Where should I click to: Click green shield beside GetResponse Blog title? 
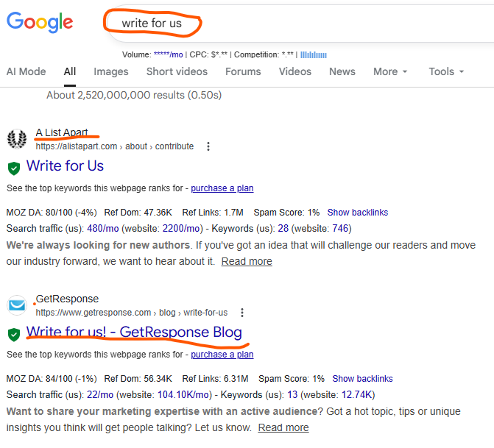(14, 333)
